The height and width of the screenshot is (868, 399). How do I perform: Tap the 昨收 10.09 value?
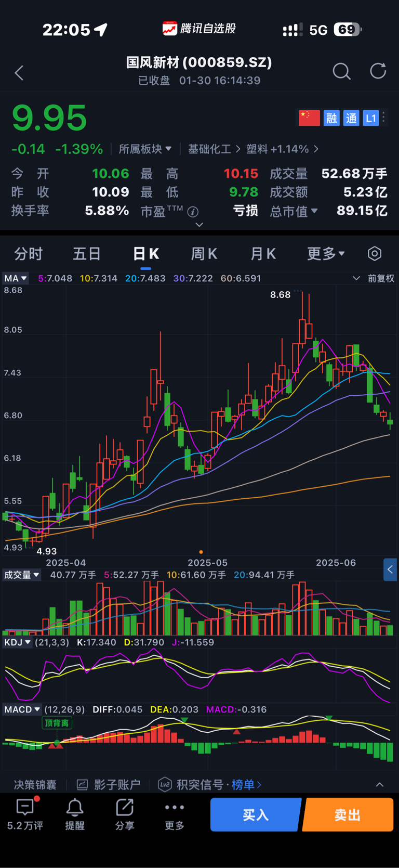[111, 192]
